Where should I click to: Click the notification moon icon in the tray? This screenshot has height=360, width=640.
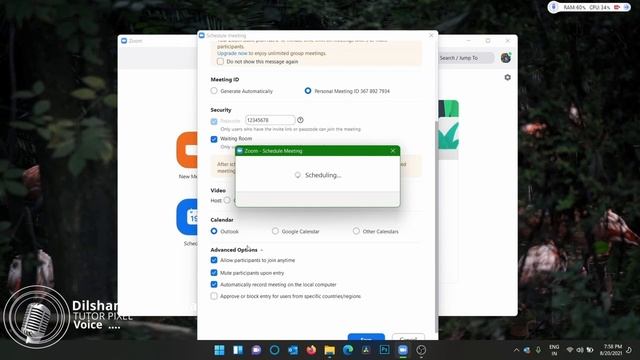(629, 350)
